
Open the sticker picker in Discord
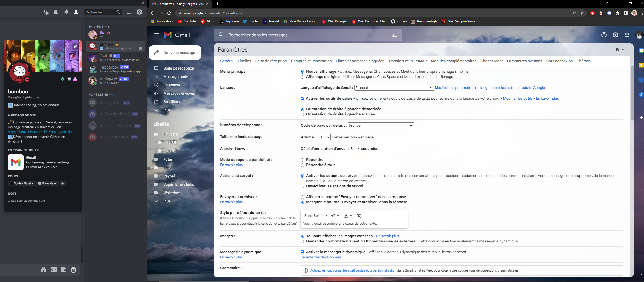tap(64, 270)
